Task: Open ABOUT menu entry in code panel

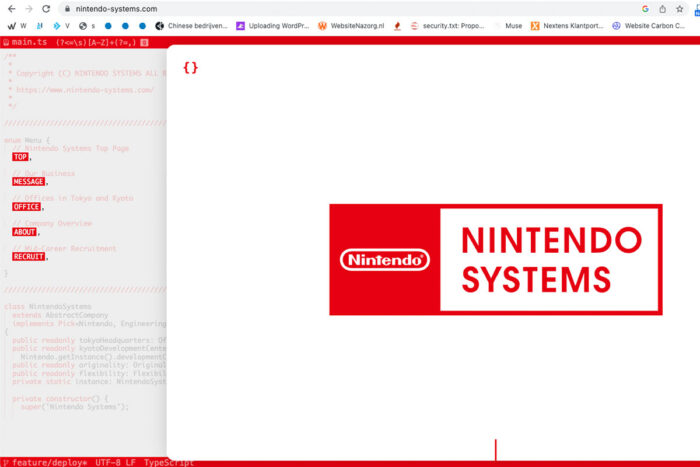Action: coord(24,232)
